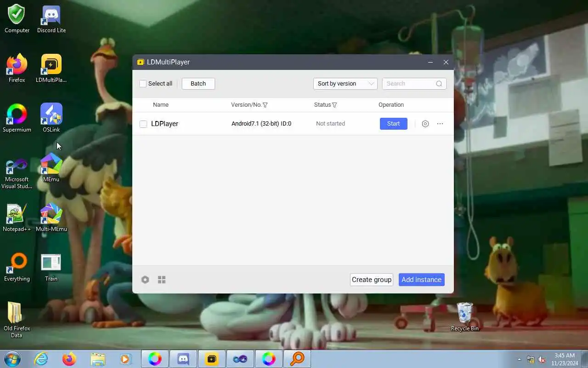Select the MEmu desktop icon
The image size is (588, 368).
click(51, 168)
